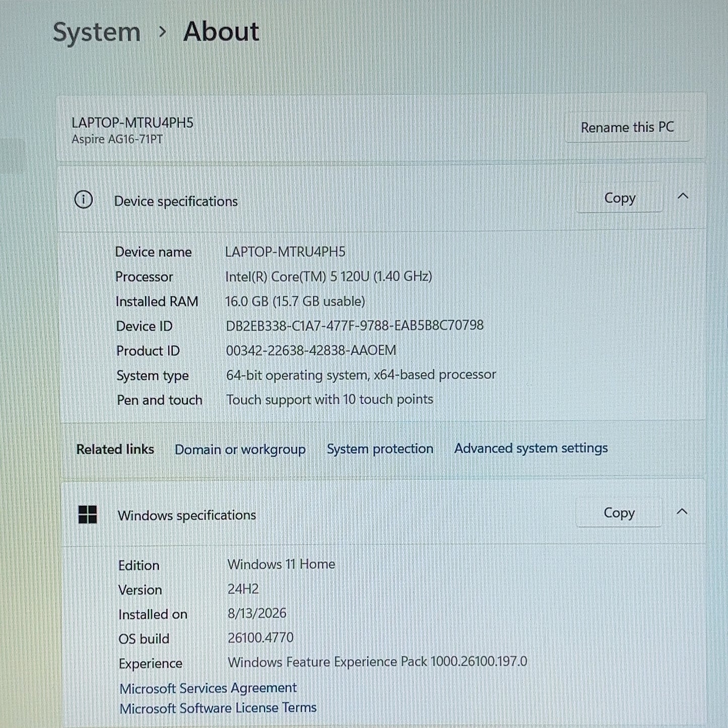Click the Windows specifications header title

pos(187,515)
